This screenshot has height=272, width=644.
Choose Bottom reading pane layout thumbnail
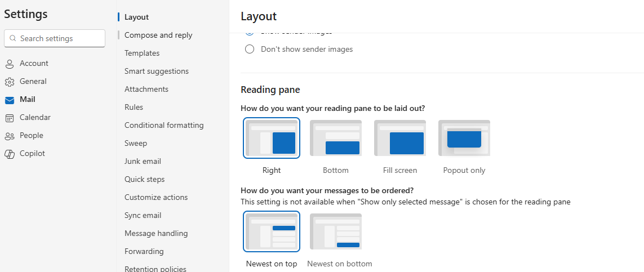point(336,138)
